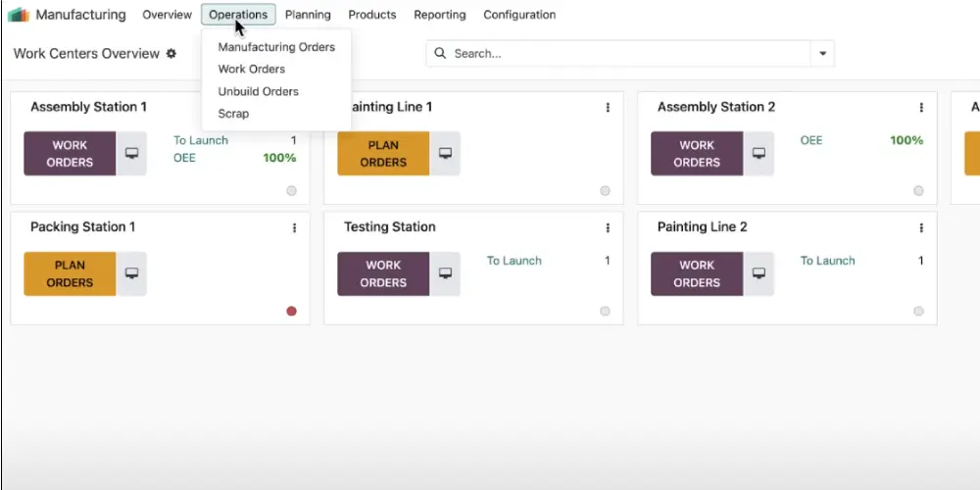Screen dimensions: 980x490
Task: Open tablet view icon for Testing Station
Action: point(445,273)
